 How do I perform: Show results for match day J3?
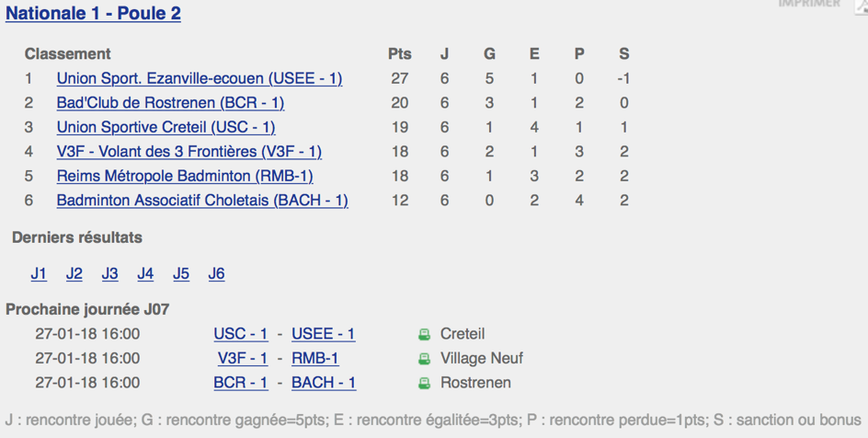109,273
